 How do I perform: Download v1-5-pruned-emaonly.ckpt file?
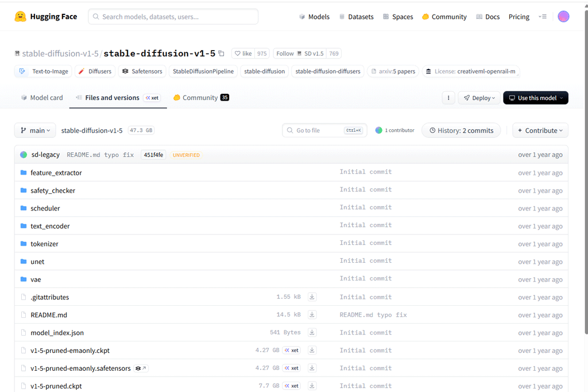tap(312, 351)
